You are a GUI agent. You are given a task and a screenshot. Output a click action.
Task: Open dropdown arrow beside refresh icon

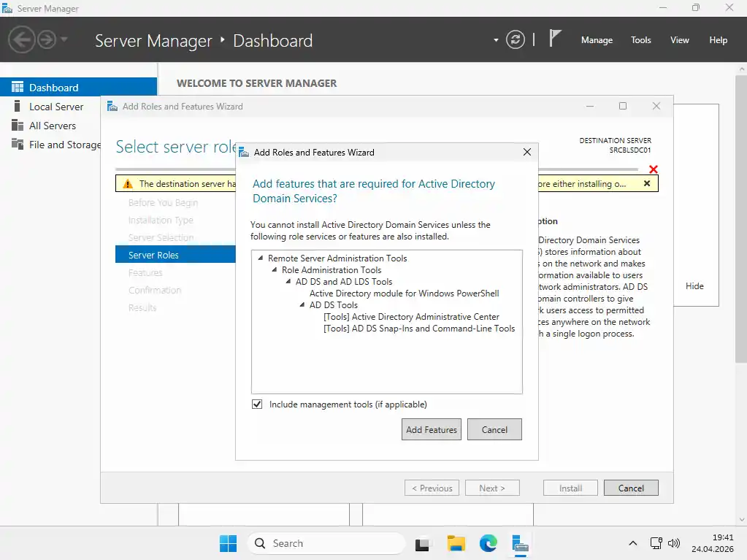(496, 40)
